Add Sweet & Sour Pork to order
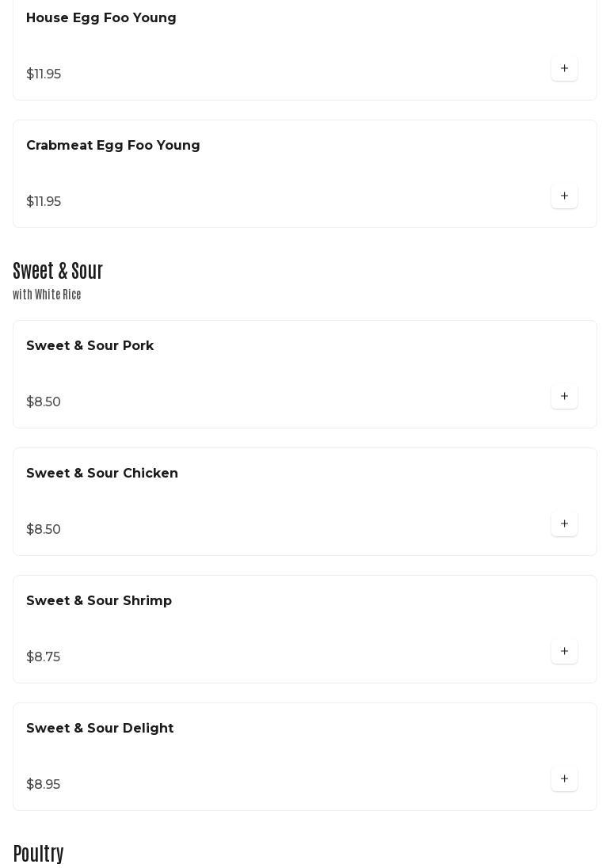Image resolution: width=610 pixels, height=868 pixels. 564,397
